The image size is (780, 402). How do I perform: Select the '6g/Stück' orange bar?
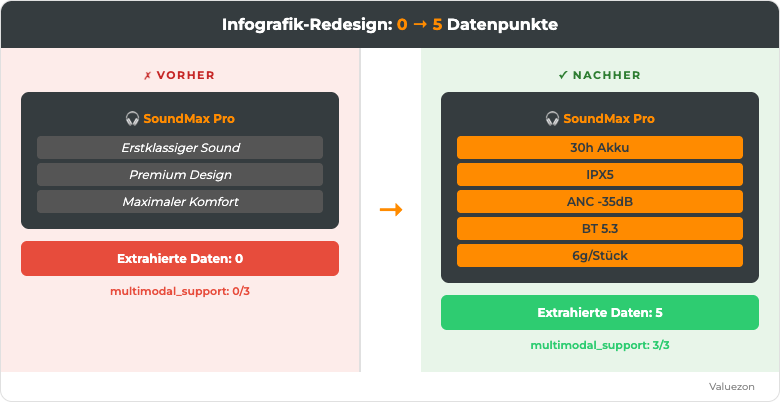coord(600,255)
